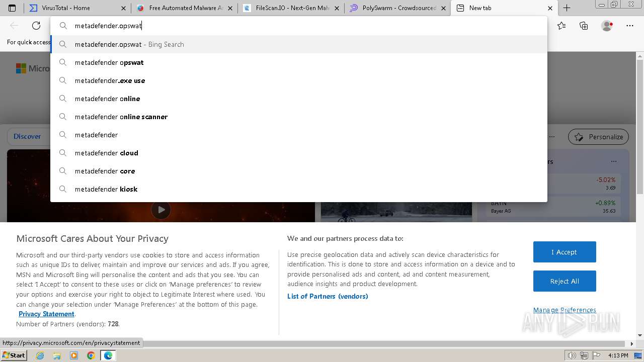Open the stocks widget more options

point(614,161)
